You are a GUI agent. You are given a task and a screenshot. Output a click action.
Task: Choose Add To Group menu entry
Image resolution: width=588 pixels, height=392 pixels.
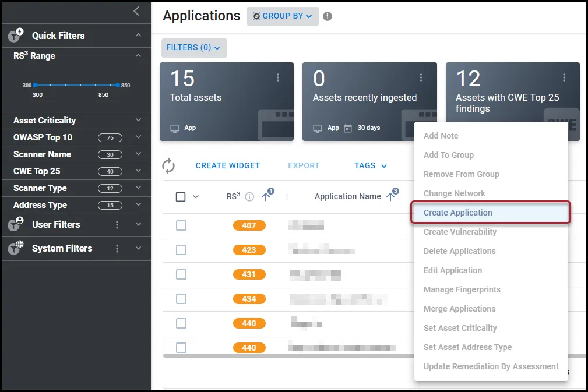(491, 155)
